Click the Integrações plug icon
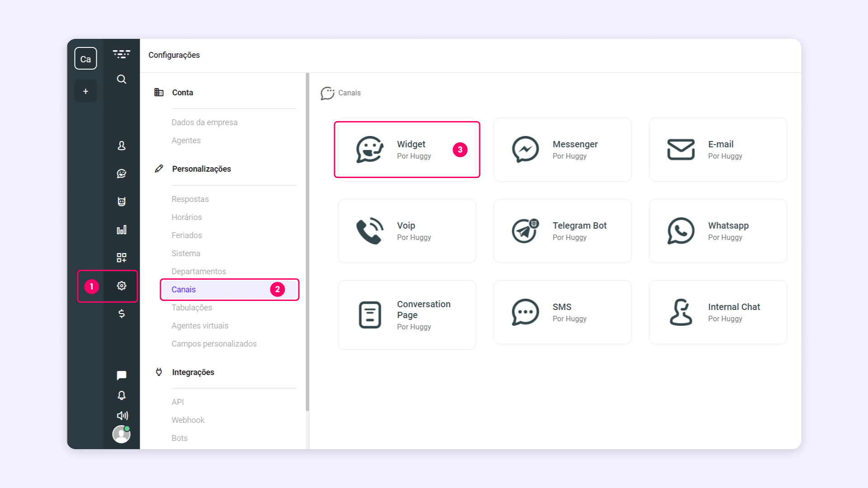Image resolution: width=868 pixels, height=488 pixels. pos(159,372)
